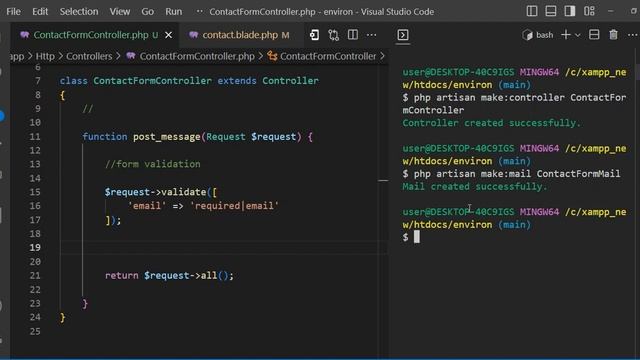The width and height of the screenshot is (640, 360).
Task: Click ContactFormController.php breadcrumb item
Action: [x=197, y=56]
